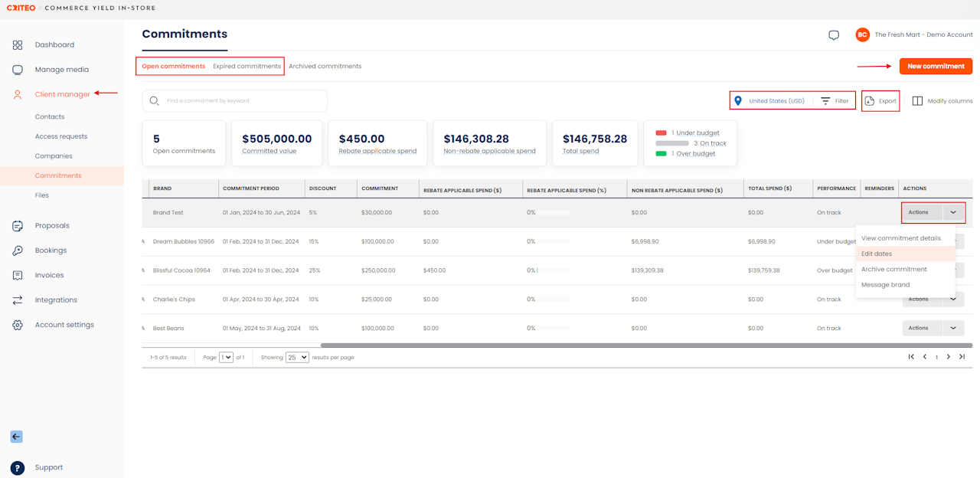Screen dimensions: 980x478
Task: Click the Integrations arrows icon
Action: 18,300
